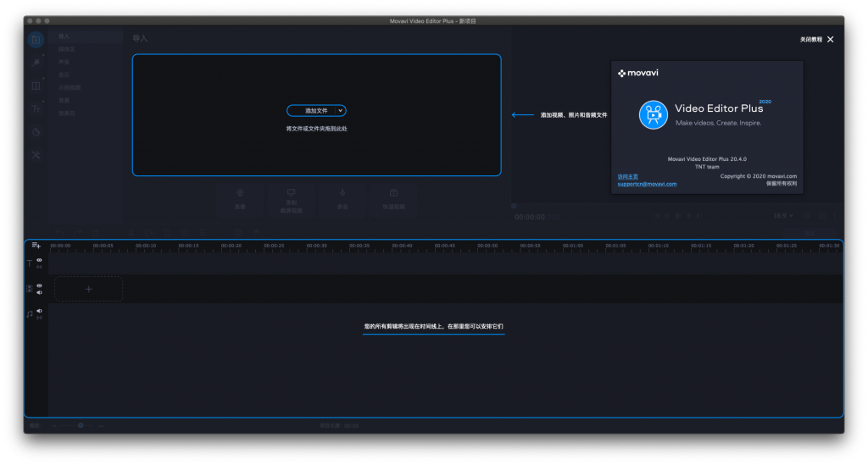Click the movavi logo in About panel

coord(638,73)
